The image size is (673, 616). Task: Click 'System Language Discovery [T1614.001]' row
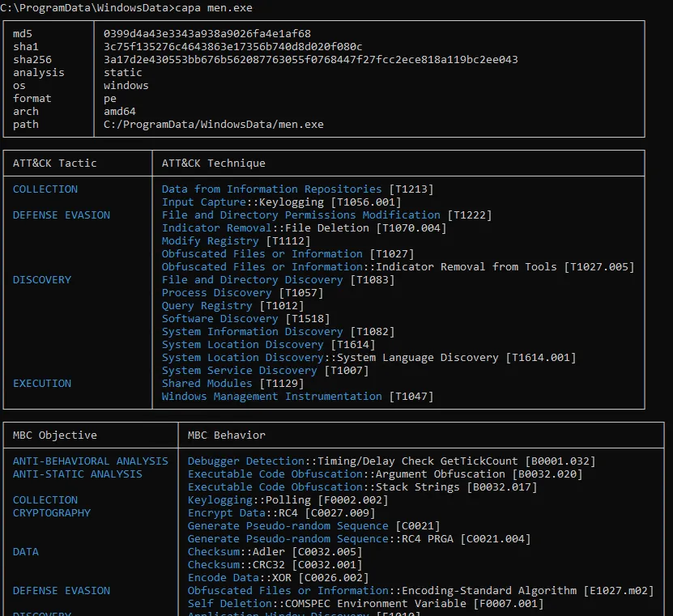(x=368, y=358)
